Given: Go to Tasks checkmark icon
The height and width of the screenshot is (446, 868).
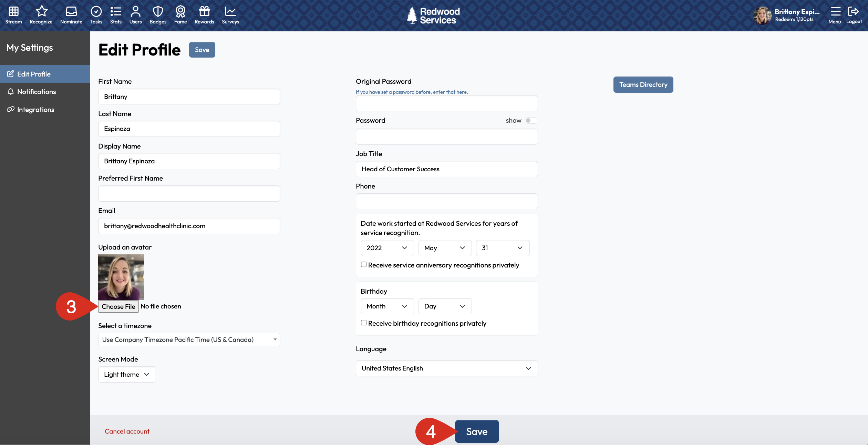Looking at the screenshot, I should [96, 15].
